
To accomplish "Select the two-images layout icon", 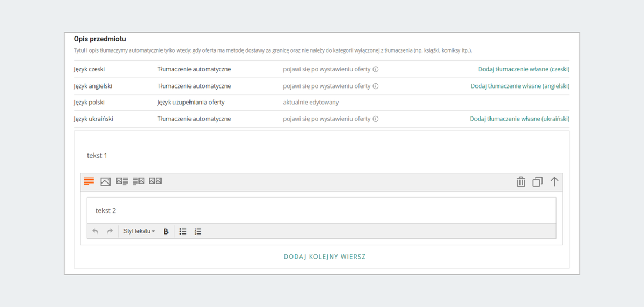I will pyautogui.click(x=155, y=181).
